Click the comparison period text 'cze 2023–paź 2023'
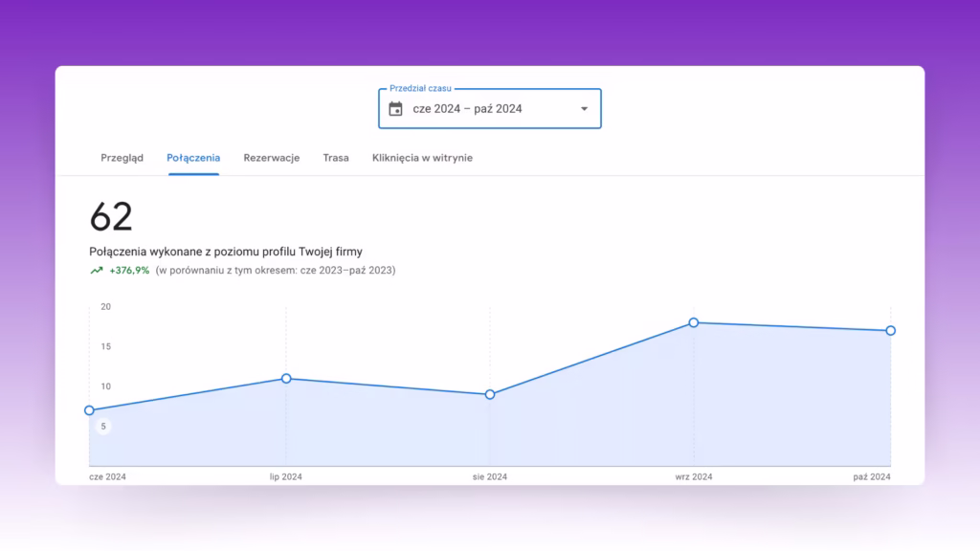Viewport: 980px width, 551px height. [x=346, y=271]
